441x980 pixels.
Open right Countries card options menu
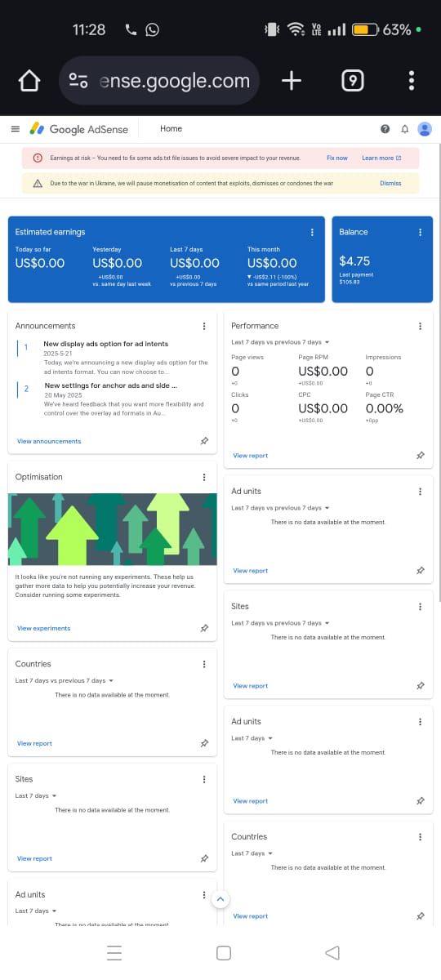click(x=420, y=837)
